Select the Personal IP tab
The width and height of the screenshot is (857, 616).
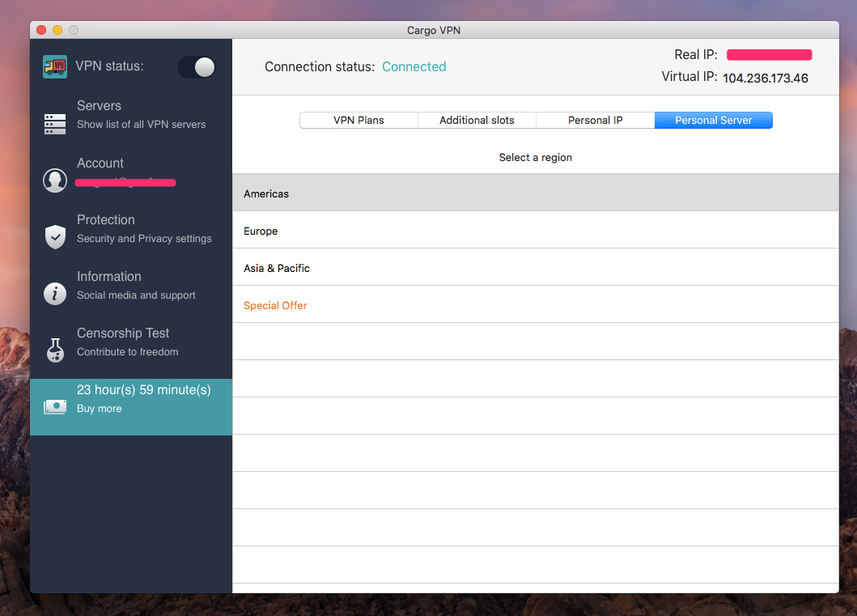pyautogui.click(x=595, y=121)
